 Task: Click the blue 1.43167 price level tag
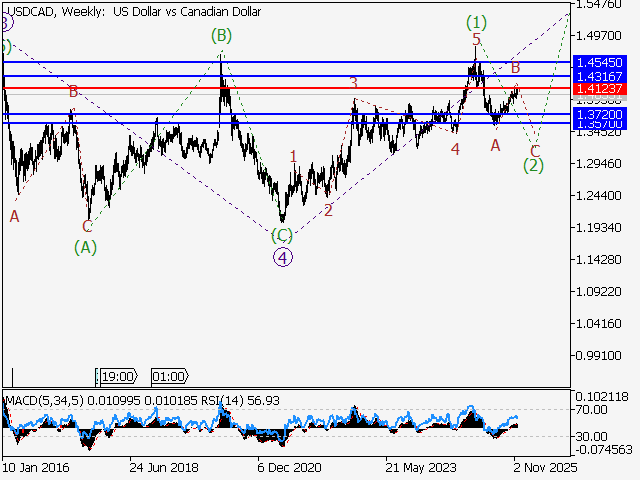598,76
